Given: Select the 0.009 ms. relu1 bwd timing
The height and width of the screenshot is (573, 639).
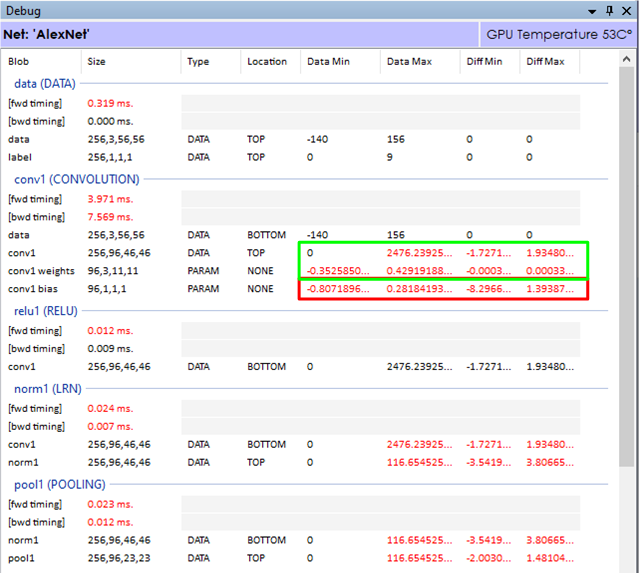Looking at the screenshot, I should [110, 349].
